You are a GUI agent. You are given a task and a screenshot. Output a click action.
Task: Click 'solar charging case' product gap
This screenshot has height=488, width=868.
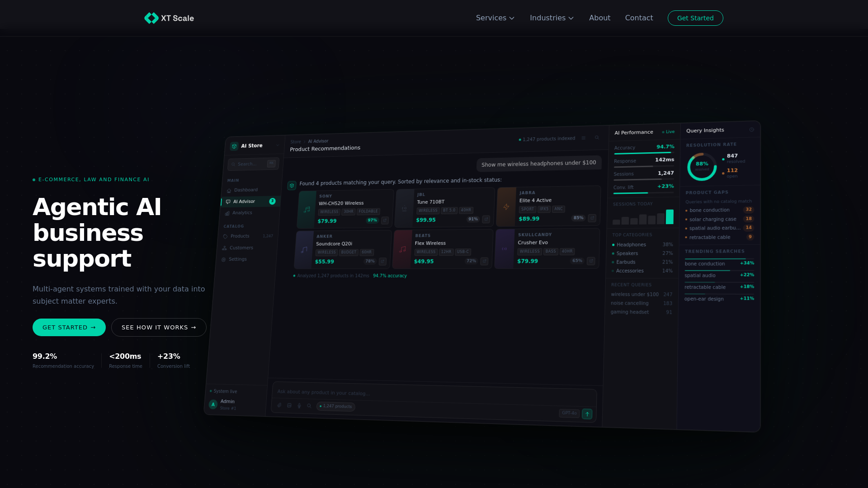tap(719, 219)
